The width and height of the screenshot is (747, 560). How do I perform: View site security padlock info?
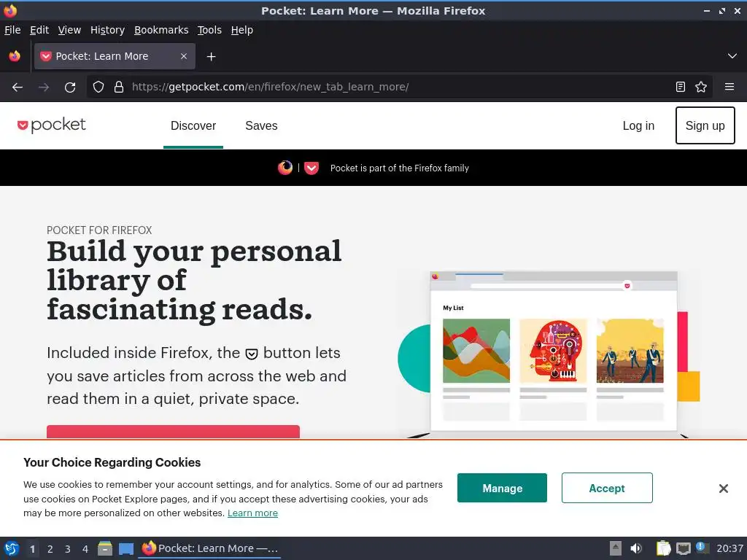pyautogui.click(x=119, y=87)
